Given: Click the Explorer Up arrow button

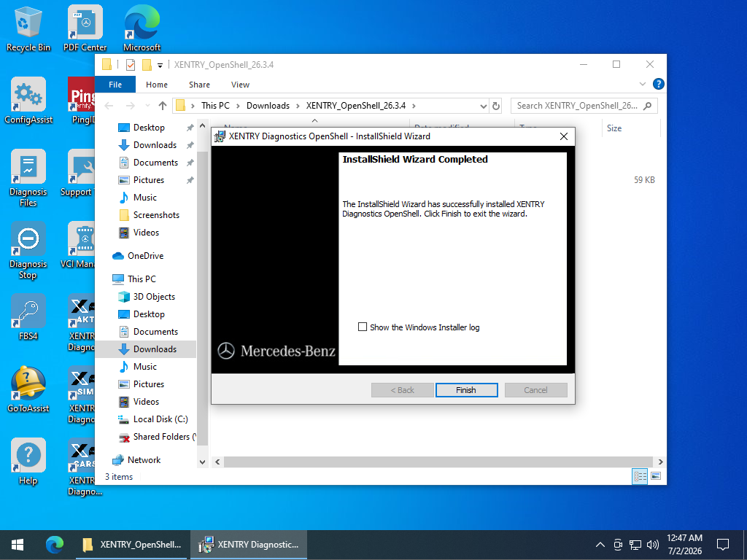Looking at the screenshot, I should (x=163, y=106).
